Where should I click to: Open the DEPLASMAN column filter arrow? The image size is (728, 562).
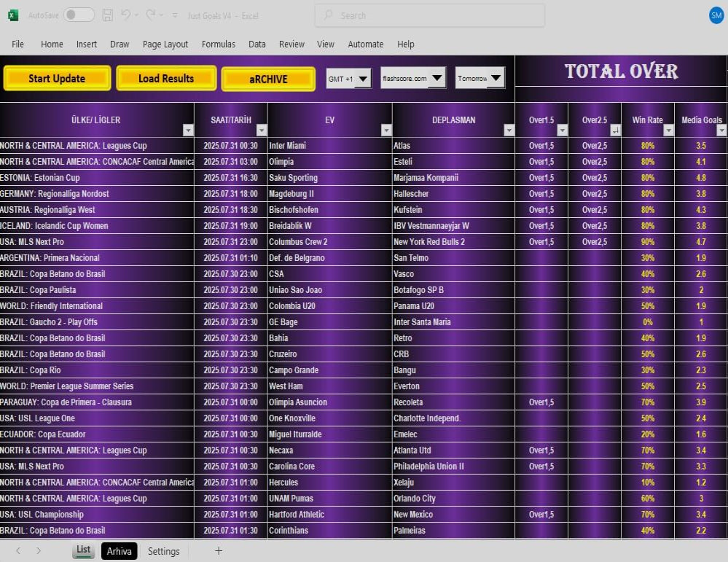point(509,130)
